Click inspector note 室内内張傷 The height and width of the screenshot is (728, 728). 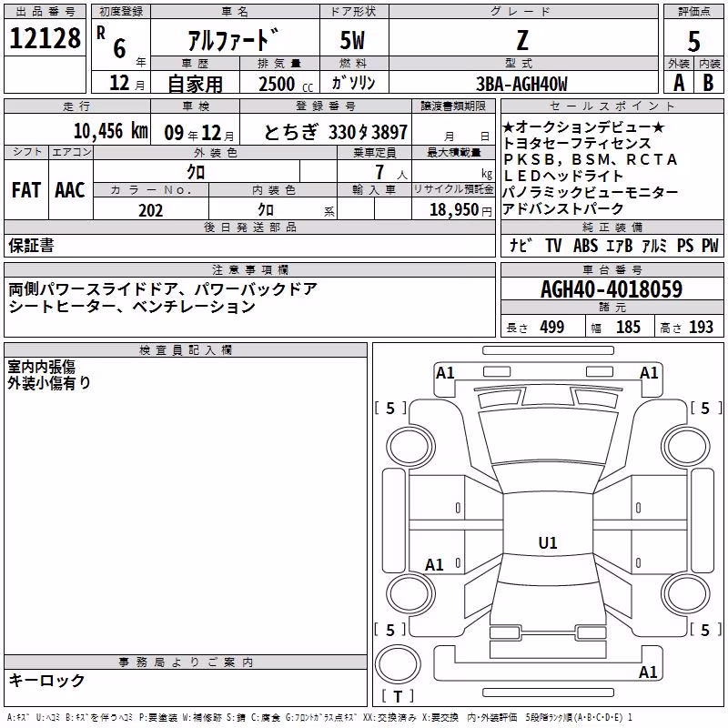41,367
